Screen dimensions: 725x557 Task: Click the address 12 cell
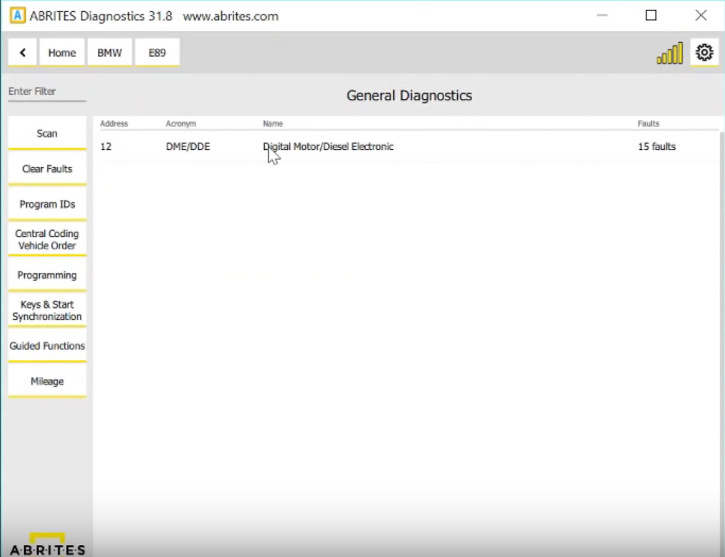(106, 147)
